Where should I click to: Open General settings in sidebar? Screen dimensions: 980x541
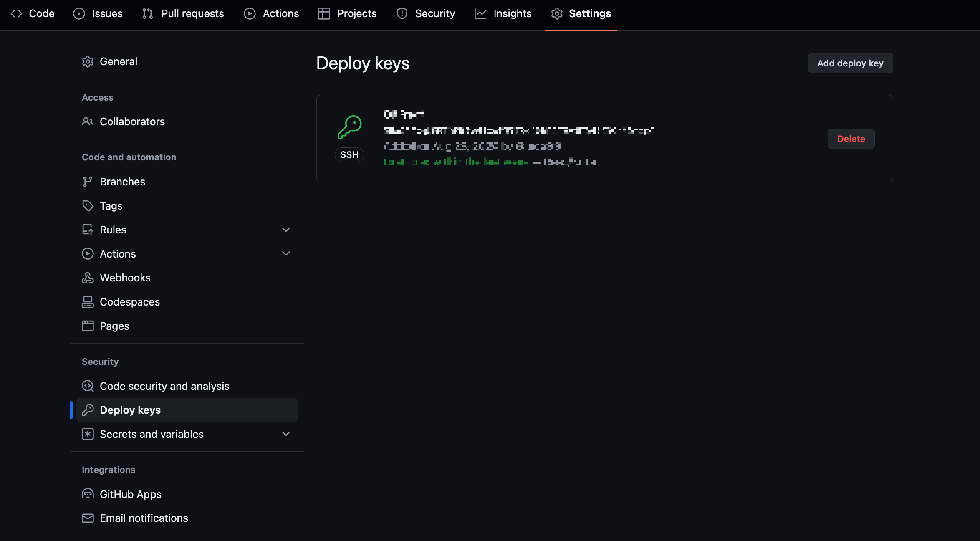tap(119, 61)
